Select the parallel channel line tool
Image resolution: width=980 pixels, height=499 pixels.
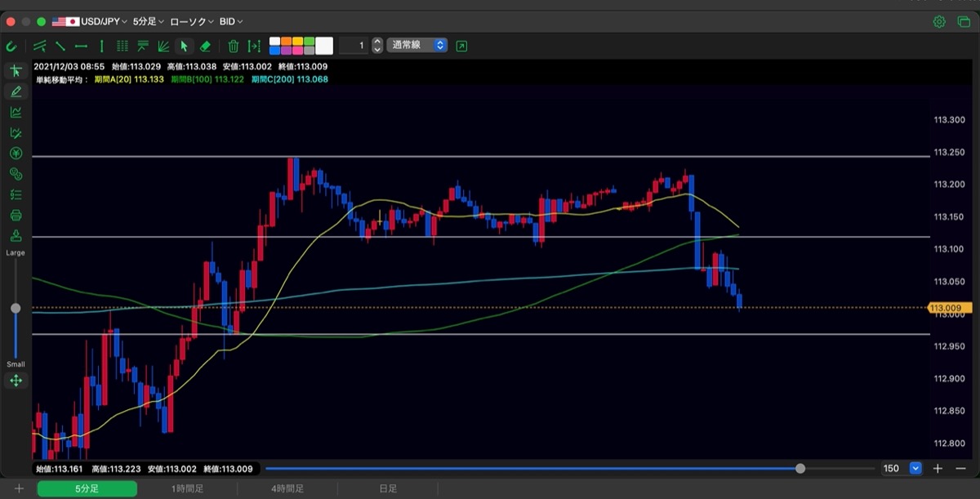40,46
